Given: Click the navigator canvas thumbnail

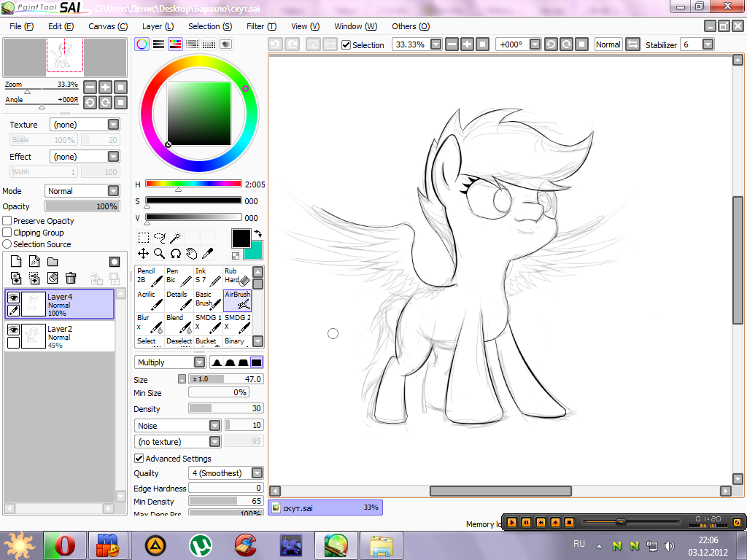Looking at the screenshot, I should point(65,57).
